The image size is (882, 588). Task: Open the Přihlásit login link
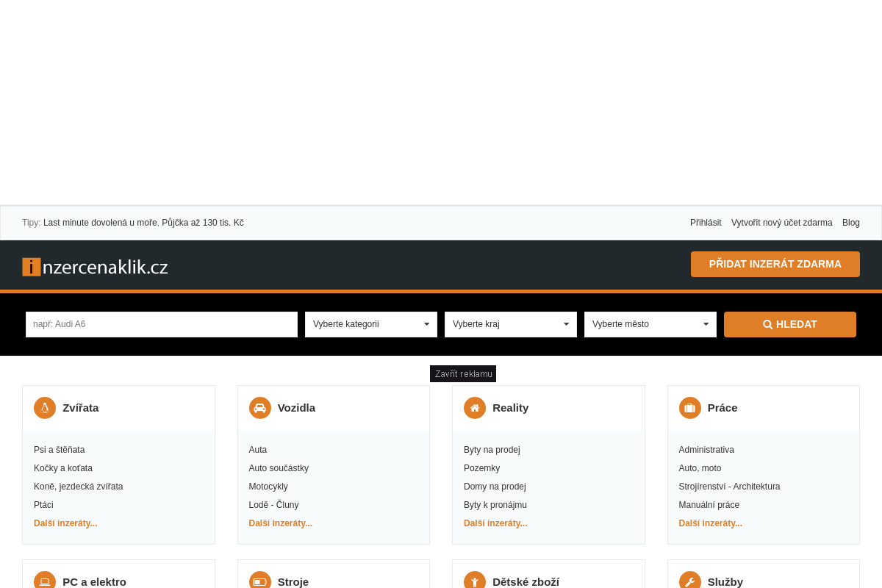(706, 223)
